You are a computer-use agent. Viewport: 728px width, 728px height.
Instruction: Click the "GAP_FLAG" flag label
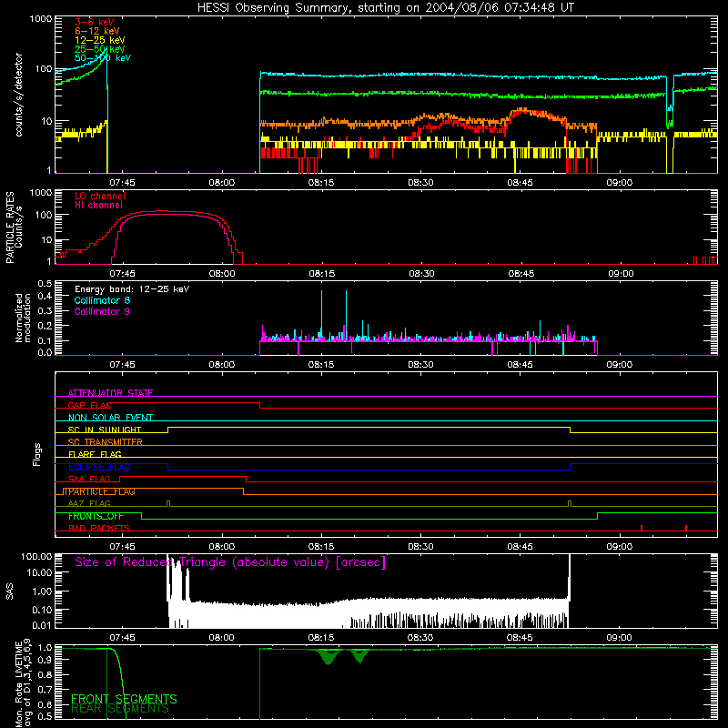[89, 405]
